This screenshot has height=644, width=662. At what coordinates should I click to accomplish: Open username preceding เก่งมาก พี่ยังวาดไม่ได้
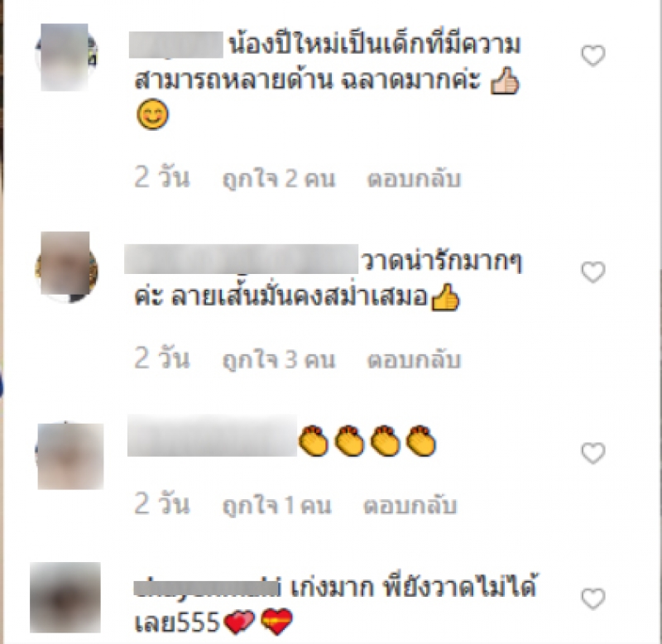click(207, 588)
